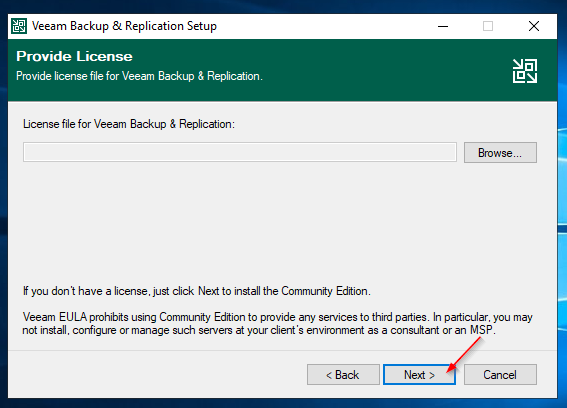Click the "Provide license file for Veeam" subtitle

tap(140, 76)
